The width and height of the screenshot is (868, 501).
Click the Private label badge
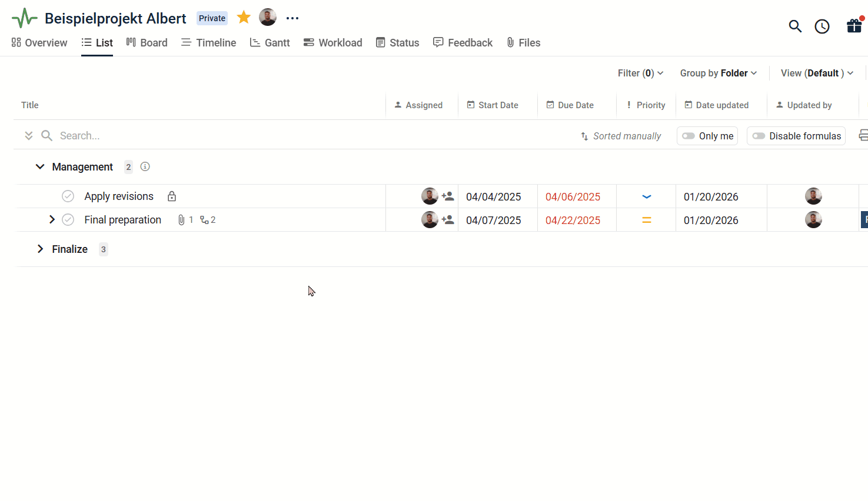[x=212, y=18]
